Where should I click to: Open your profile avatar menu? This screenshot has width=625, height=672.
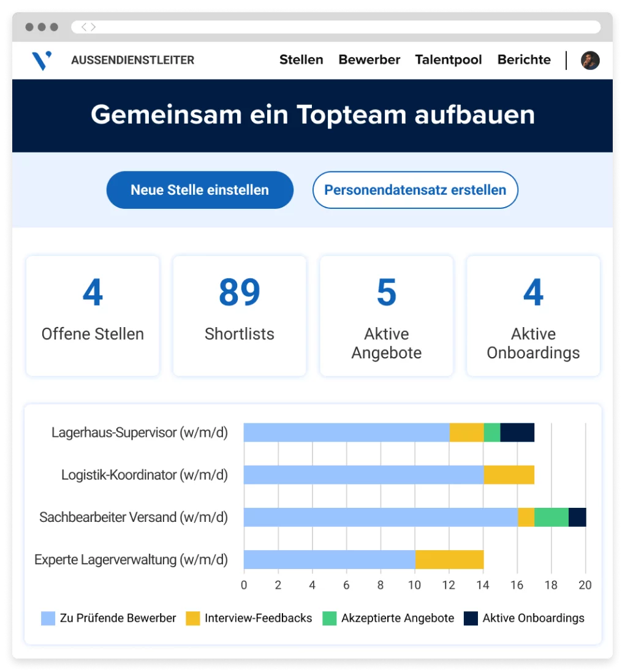589,60
